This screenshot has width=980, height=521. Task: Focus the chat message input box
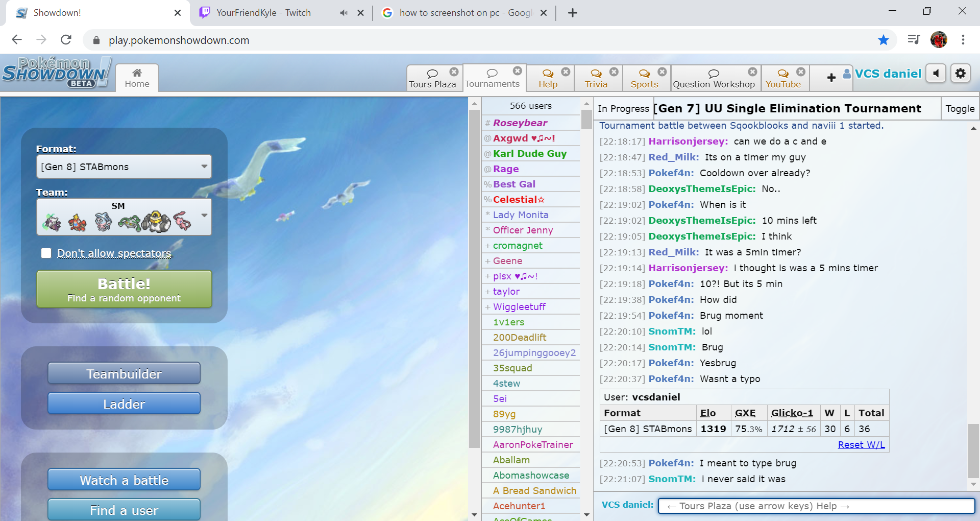816,506
